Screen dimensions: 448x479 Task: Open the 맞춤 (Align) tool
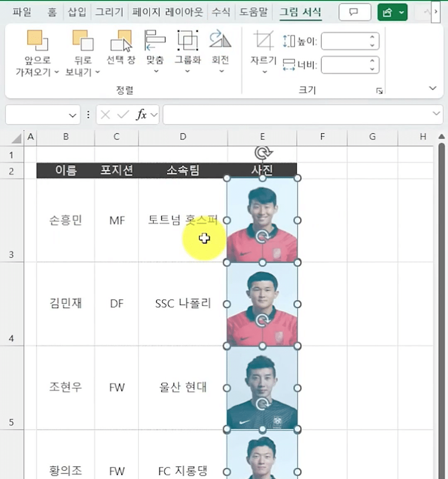click(x=155, y=40)
